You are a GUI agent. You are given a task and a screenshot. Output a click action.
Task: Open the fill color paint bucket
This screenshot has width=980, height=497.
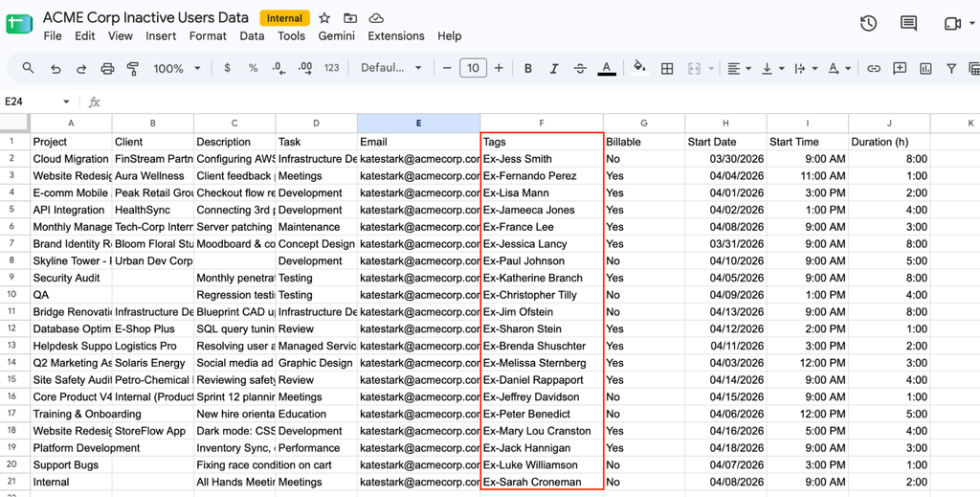tap(638, 68)
